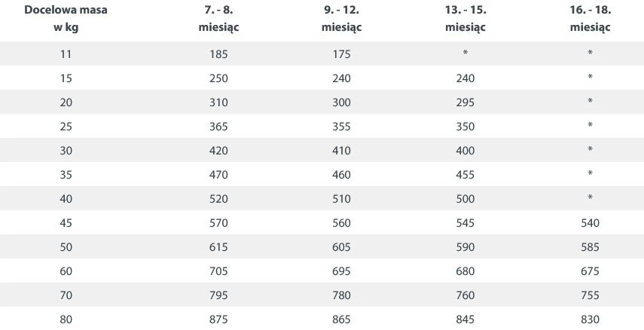Select the value 355 in the 25 kg row

[x=341, y=127]
